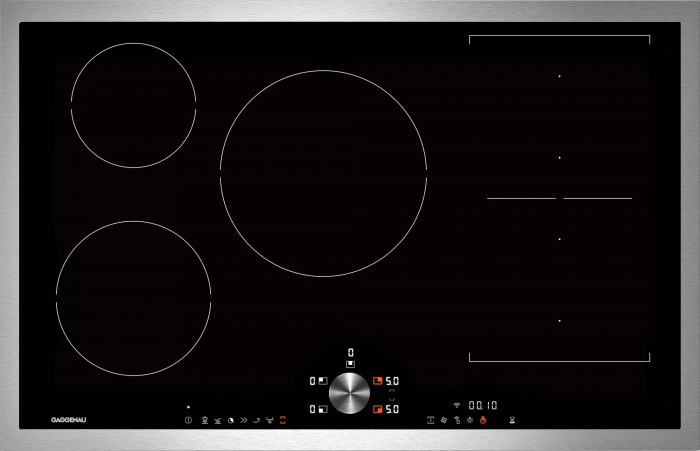
Task: Tap the flex link brackets between 5.0 values
Action: pyautogui.click(x=392, y=395)
